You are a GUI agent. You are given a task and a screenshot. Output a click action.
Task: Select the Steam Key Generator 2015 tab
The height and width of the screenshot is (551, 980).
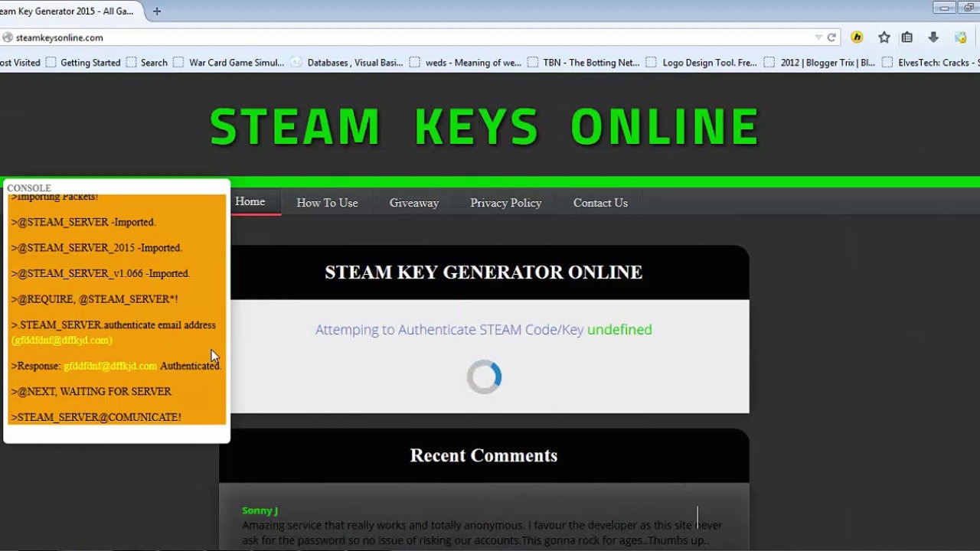click(69, 11)
